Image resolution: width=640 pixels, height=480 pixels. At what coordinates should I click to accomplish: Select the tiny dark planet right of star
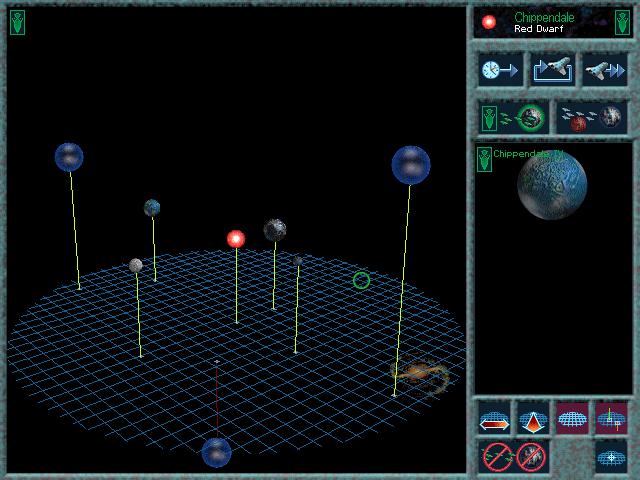298,261
